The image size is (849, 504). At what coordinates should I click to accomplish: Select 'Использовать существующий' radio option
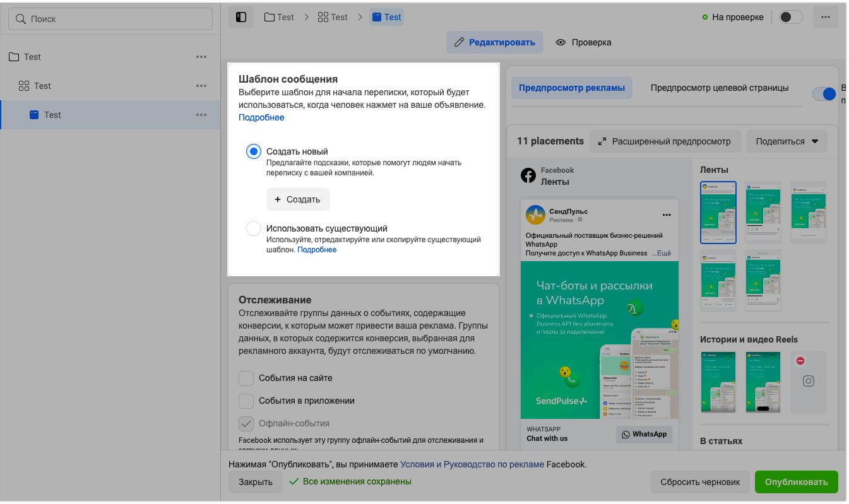(x=254, y=228)
